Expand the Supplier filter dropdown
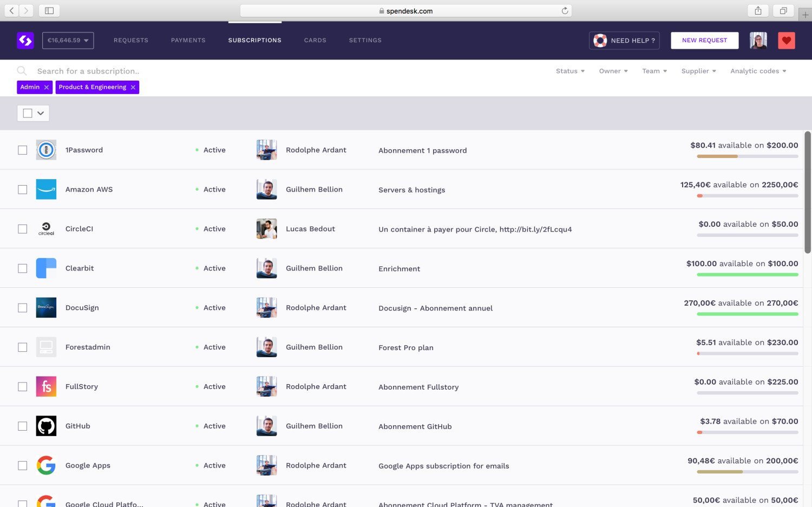Viewport: 812px width, 507px height. (698, 71)
